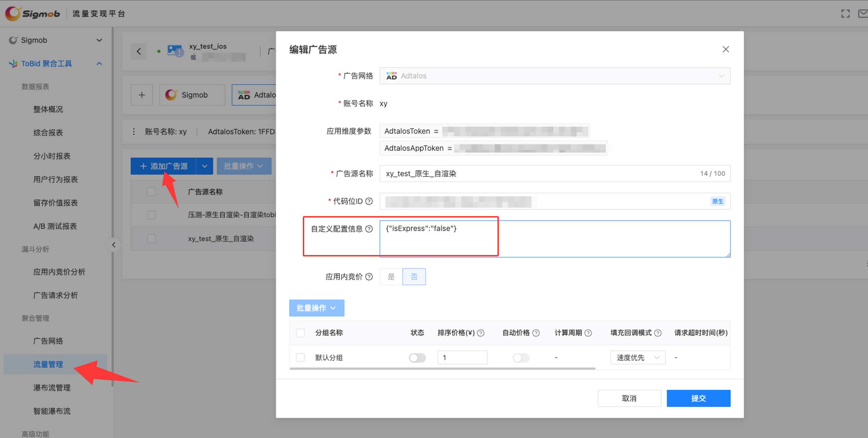
Task: Open 广告请求分析 in the sidebar
Action: coord(56,295)
